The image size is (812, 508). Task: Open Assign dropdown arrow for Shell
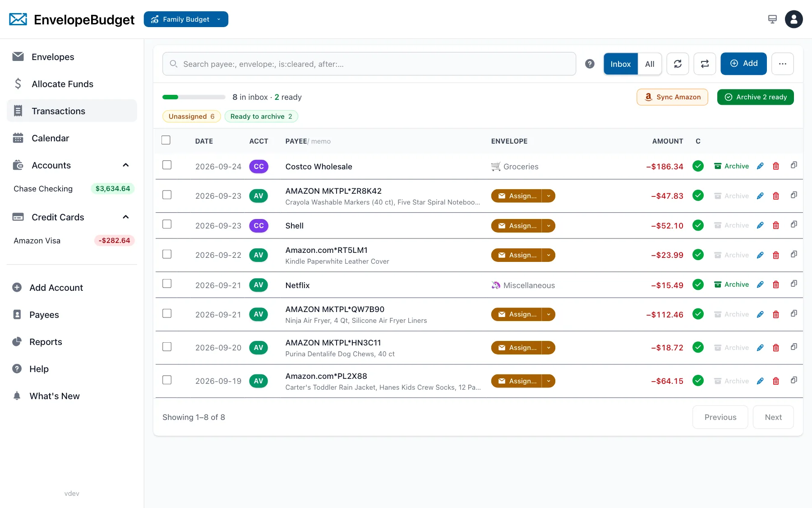(x=549, y=226)
